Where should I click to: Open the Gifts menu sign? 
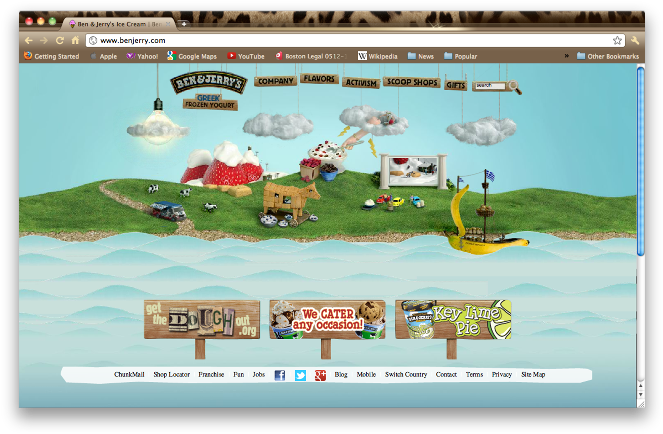[455, 85]
